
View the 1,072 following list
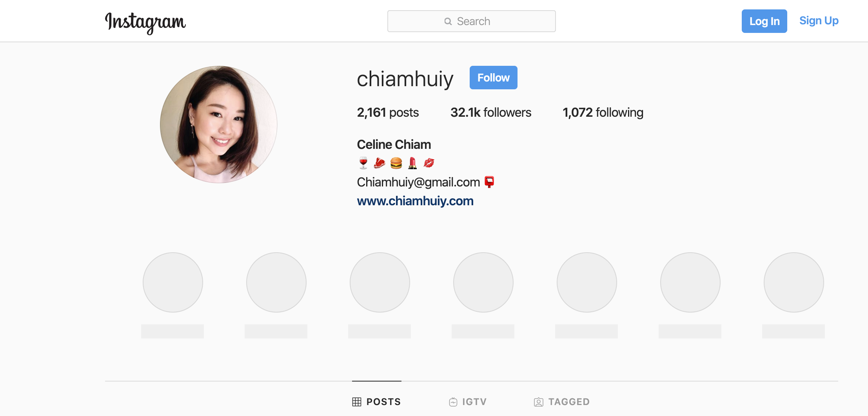click(603, 113)
